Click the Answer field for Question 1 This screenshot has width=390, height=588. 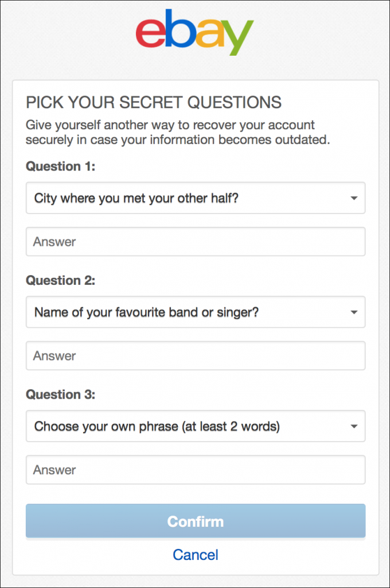195,241
